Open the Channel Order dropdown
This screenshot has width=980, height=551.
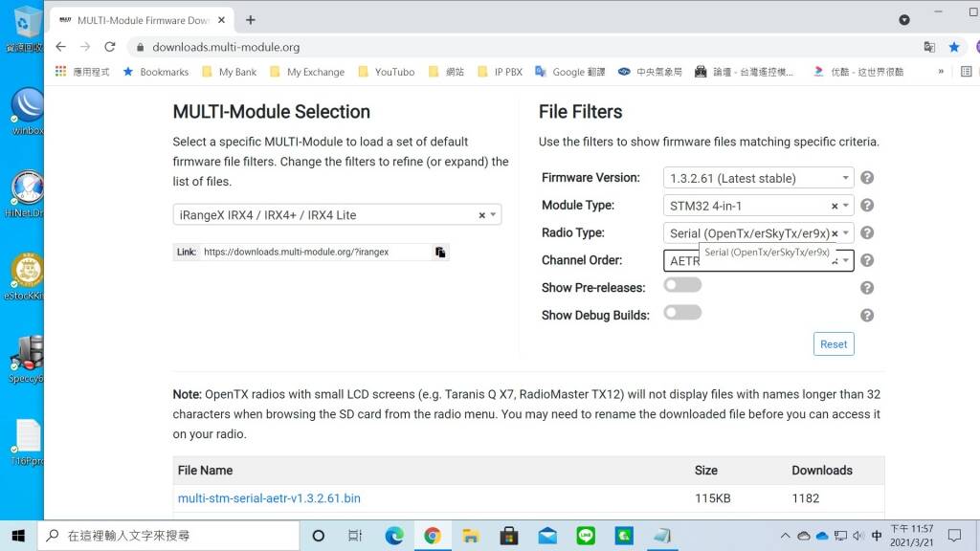coord(758,260)
